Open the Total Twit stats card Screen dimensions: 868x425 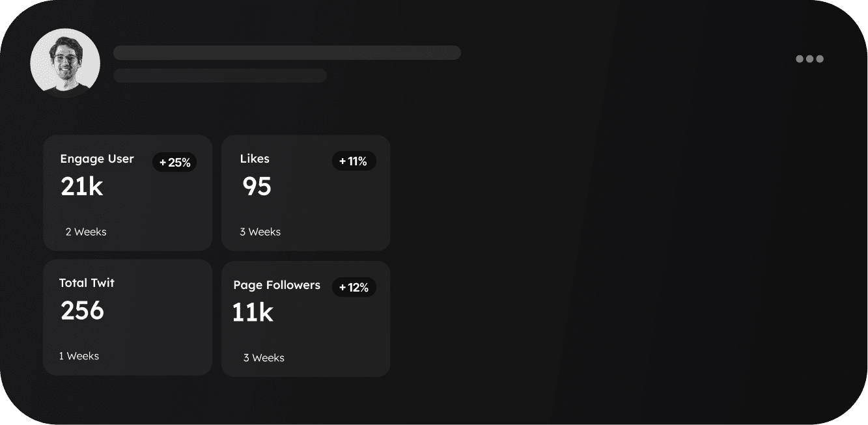[x=128, y=318]
